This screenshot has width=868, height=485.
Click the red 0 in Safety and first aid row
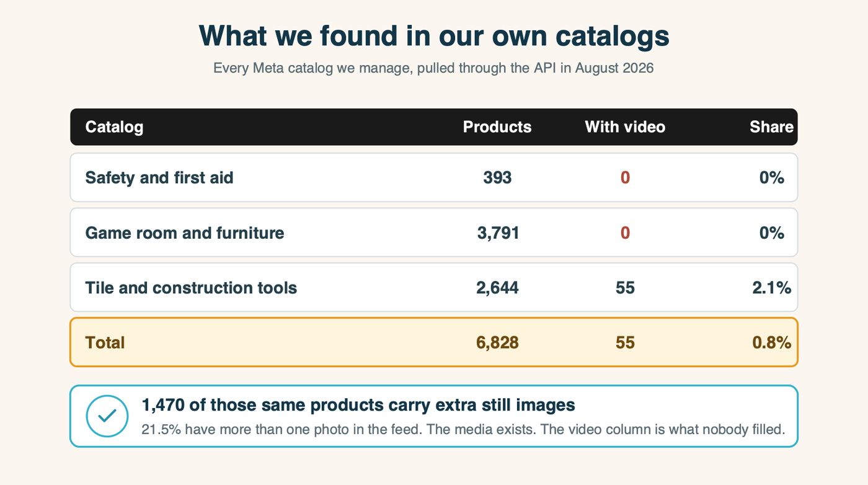tap(625, 178)
